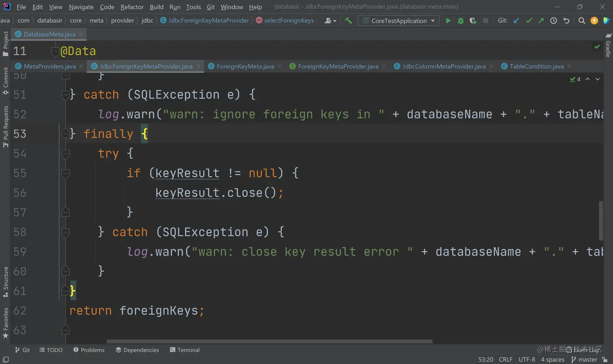Change UTF-8 file encoding setting
613x364 pixels.
527,360
